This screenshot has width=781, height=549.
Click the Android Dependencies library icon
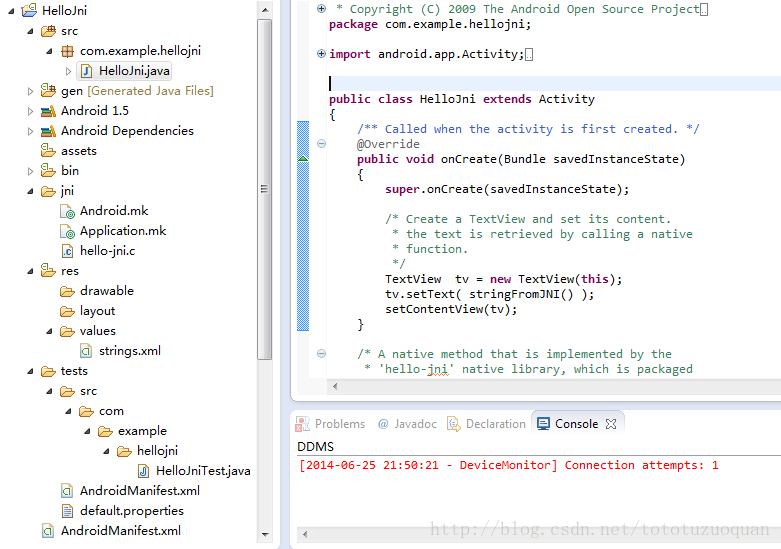pos(48,131)
